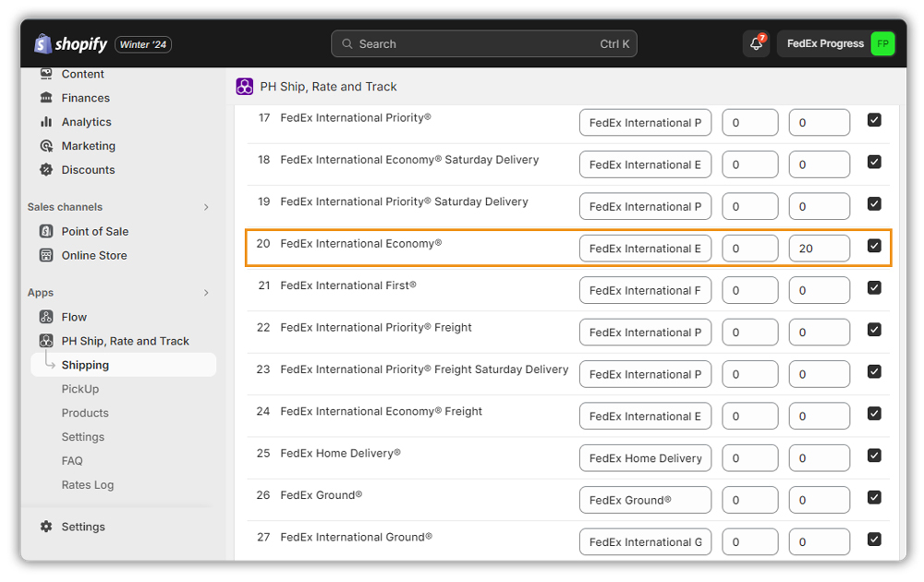Open the Flow app
Image resolution: width=924 pixels, height=582 pixels.
tap(74, 317)
